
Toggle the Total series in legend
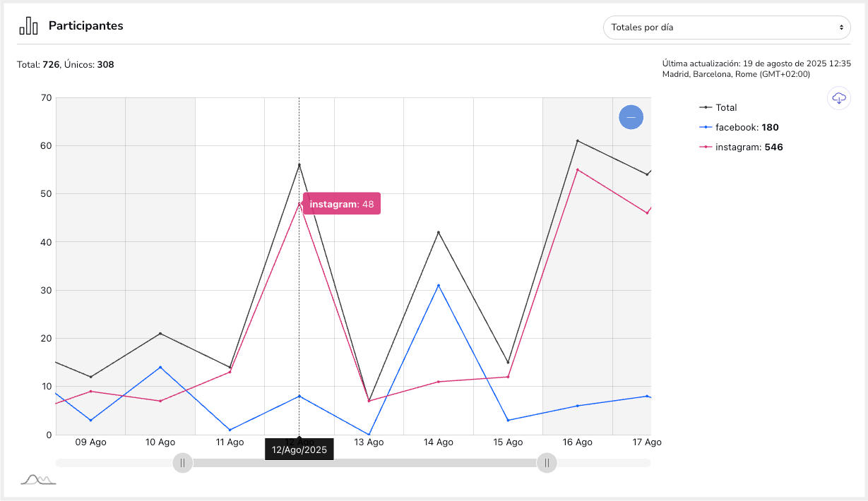pyautogui.click(x=725, y=108)
